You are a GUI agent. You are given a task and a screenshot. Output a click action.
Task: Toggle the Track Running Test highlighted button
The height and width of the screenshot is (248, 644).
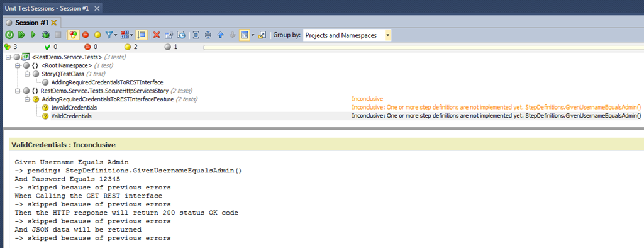click(x=142, y=35)
